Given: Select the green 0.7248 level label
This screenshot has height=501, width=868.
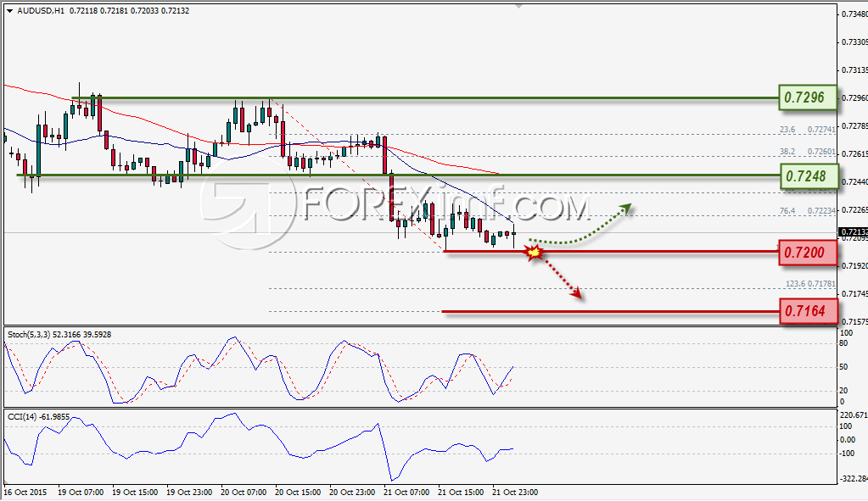Looking at the screenshot, I should pos(808,176).
